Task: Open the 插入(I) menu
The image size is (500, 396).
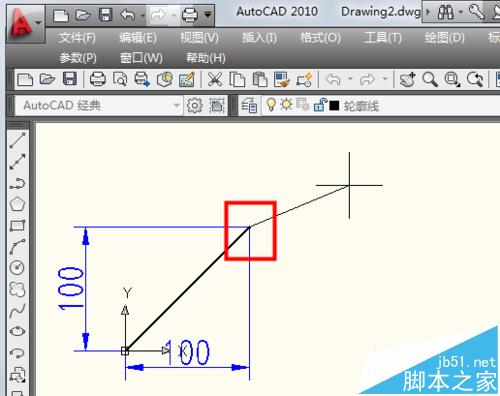Action: (259, 38)
